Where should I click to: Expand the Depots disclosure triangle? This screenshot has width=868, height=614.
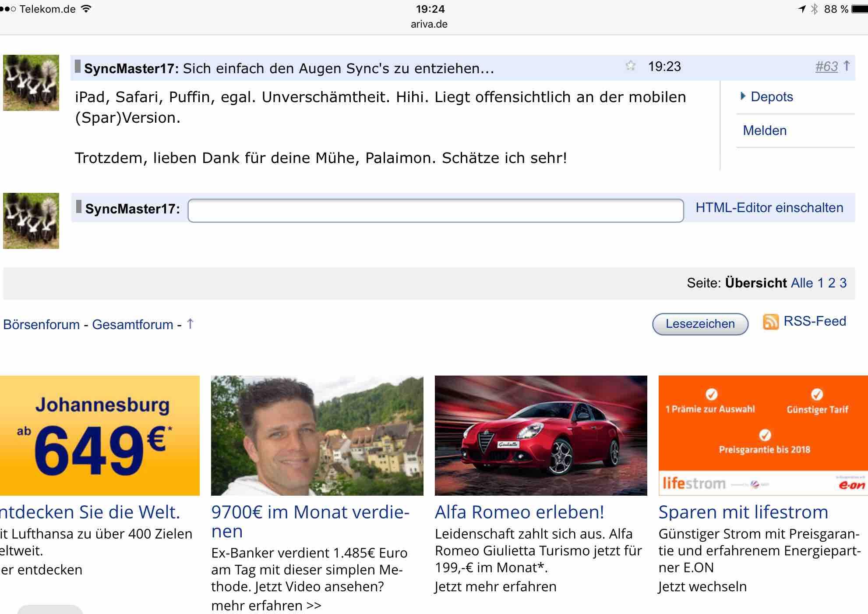(743, 96)
